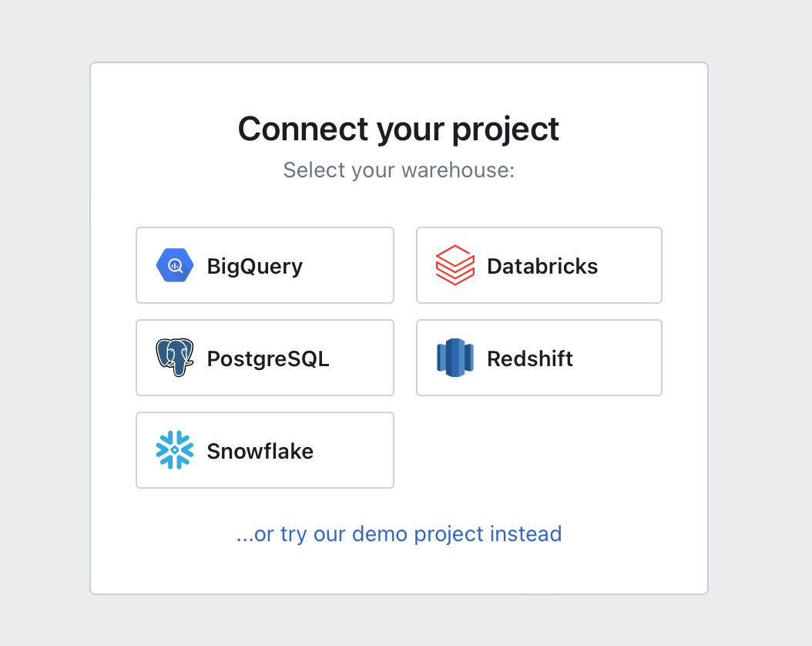812x646 pixels.
Task: Pick the PostgreSQL warehouse button
Action: pyautogui.click(x=264, y=358)
